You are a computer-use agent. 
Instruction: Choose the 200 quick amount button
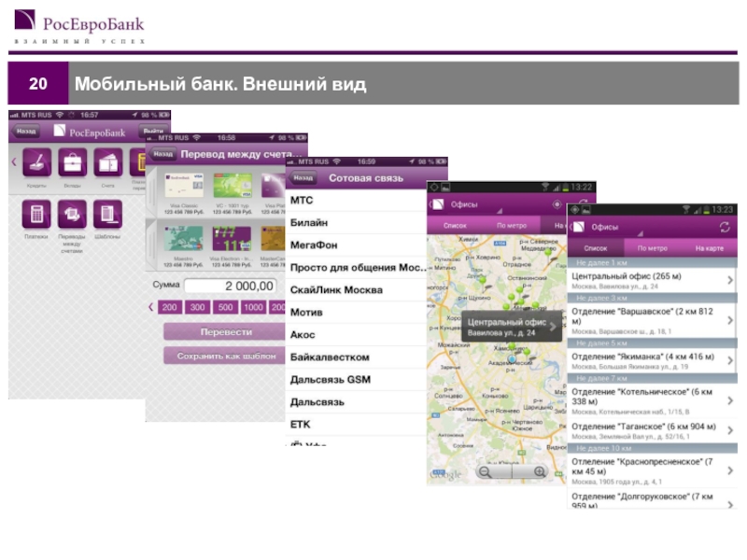pos(170,307)
